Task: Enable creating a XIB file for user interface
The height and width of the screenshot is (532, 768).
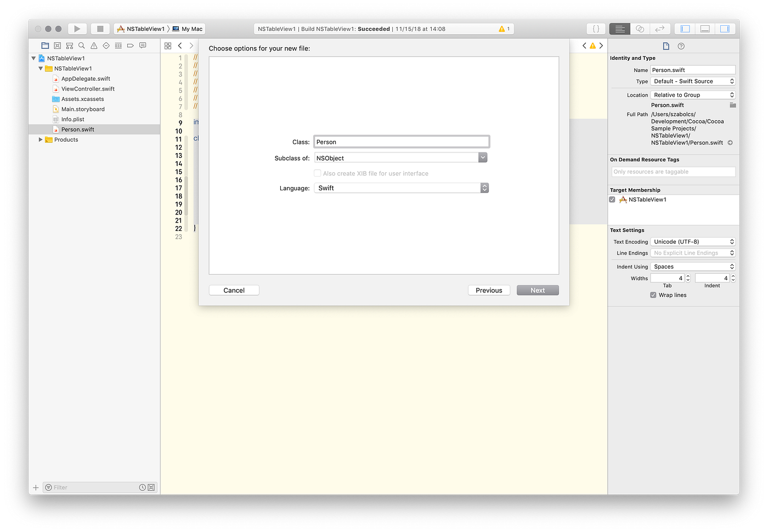Action: tap(317, 173)
